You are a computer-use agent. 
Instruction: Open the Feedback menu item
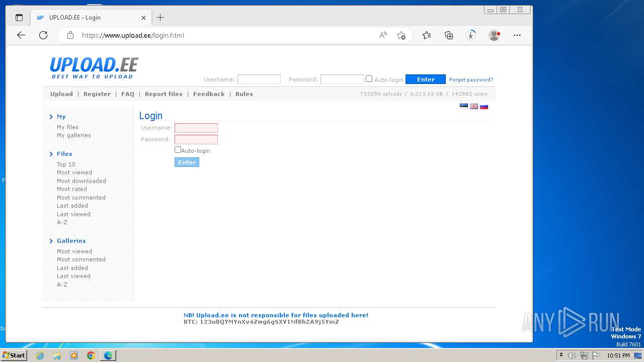tap(209, 94)
